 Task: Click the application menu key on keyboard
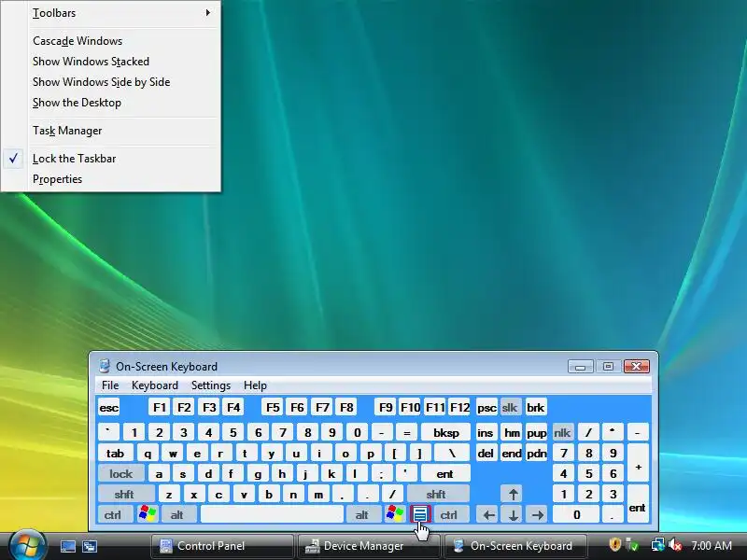(420, 514)
